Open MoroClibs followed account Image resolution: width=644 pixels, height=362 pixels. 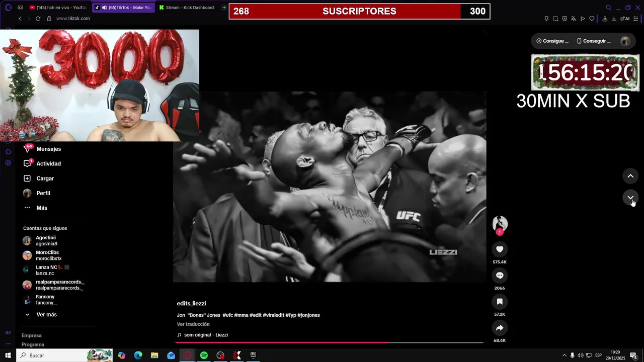pos(47,255)
